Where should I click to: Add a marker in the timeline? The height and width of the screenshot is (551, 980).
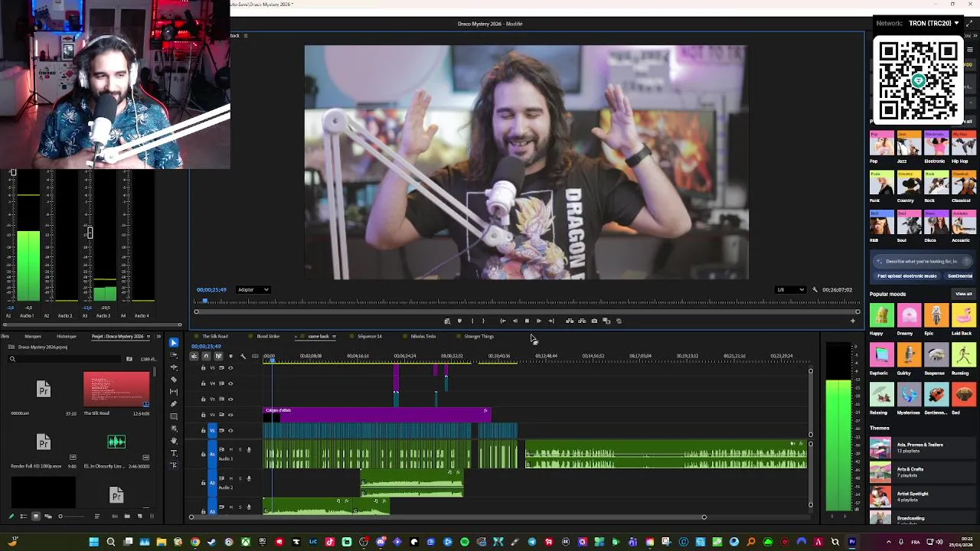230,356
